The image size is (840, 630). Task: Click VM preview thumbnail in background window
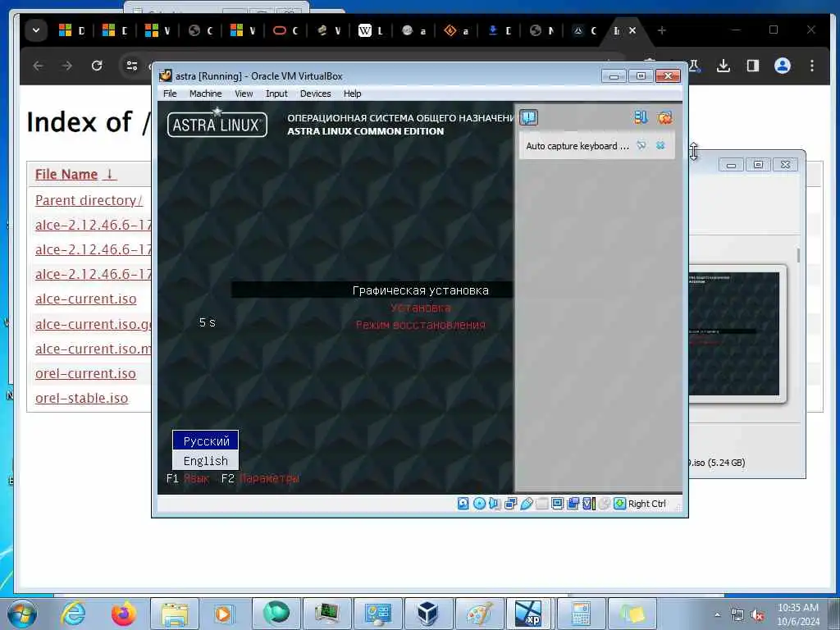click(x=734, y=333)
